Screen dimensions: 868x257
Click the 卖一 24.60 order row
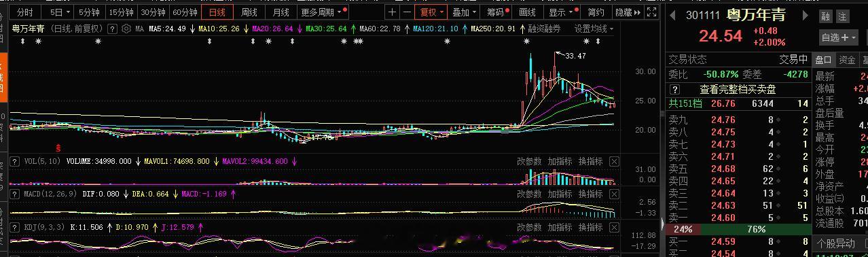pyautogui.click(x=738, y=217)
